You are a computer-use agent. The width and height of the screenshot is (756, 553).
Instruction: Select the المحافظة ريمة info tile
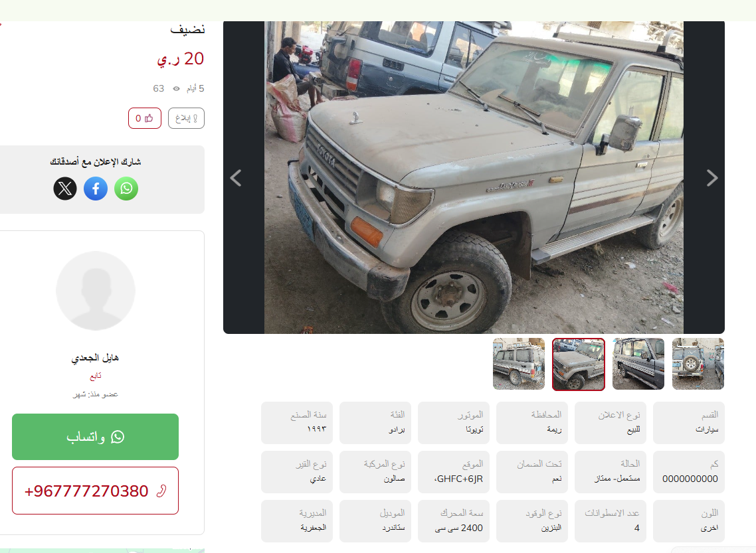532,422
